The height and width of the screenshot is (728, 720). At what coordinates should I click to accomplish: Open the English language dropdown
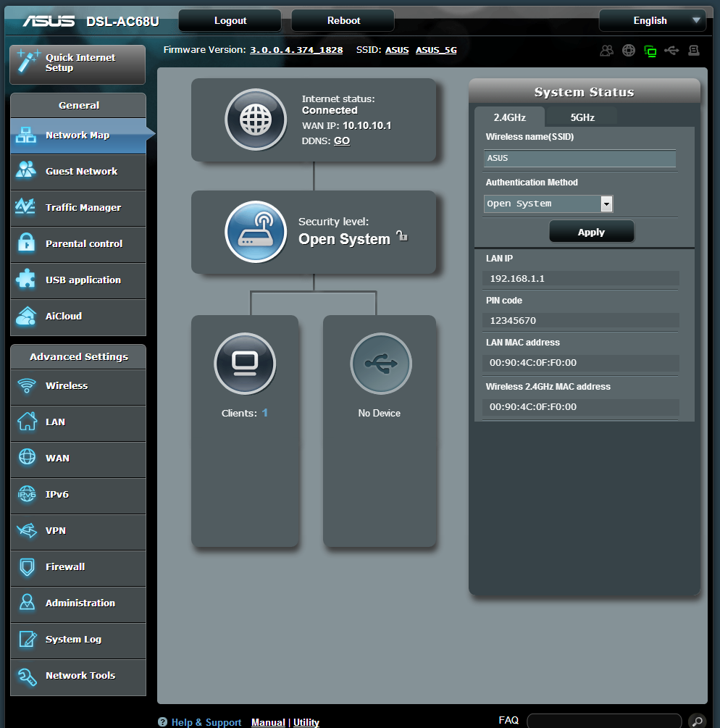pos(653,20)
